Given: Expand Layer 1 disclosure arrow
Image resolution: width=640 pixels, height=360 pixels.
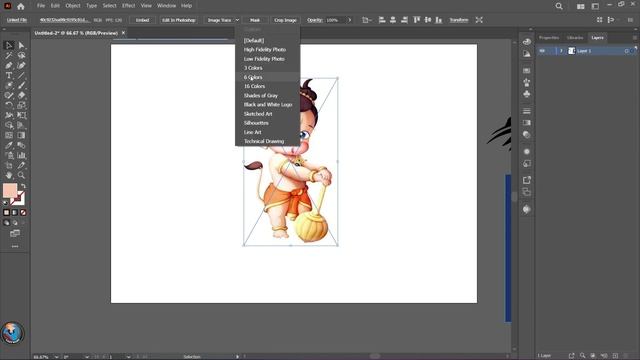Looking at the screenshot, I should coord(561,51).
